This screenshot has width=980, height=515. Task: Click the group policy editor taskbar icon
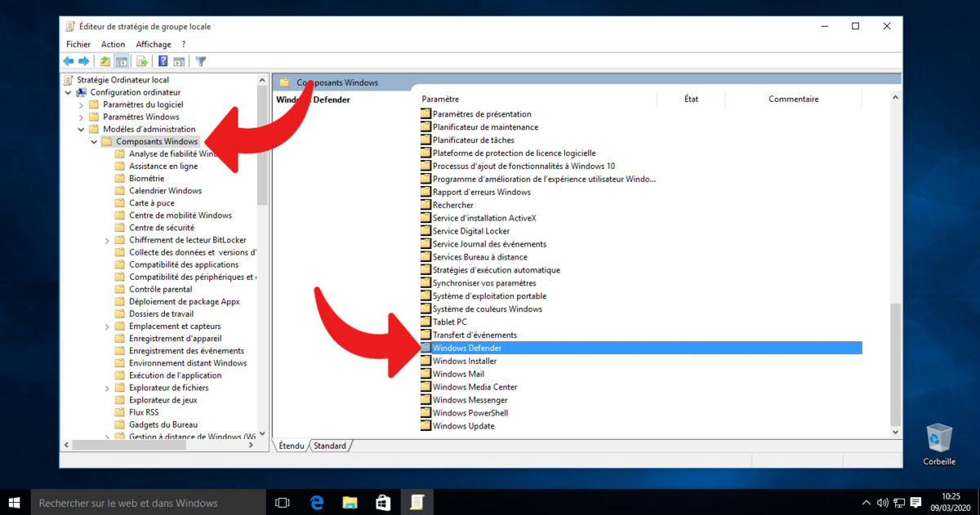coord(416,503)
